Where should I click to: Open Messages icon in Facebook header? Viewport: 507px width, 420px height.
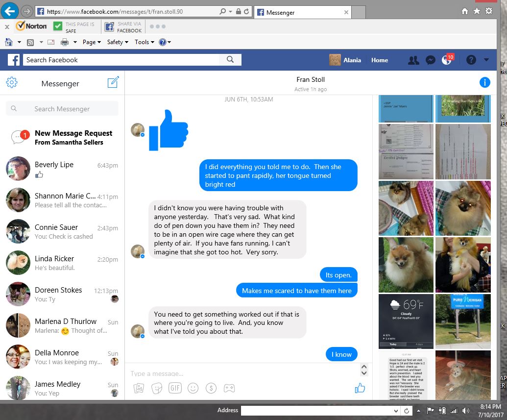[431, 60]
